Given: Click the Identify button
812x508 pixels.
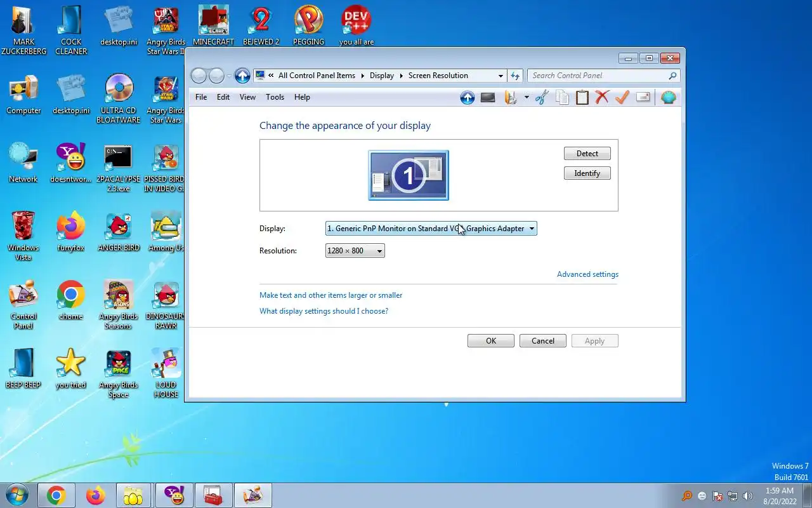Looking at the screenshot, I should 587,173.
